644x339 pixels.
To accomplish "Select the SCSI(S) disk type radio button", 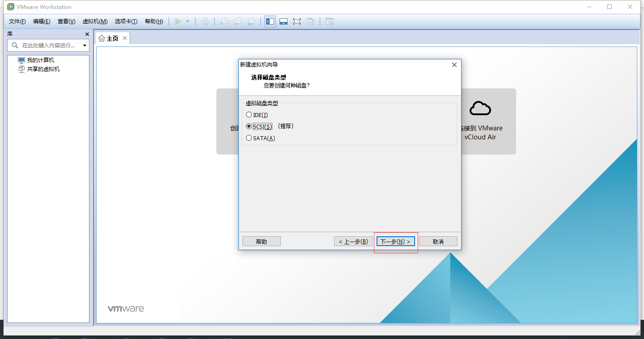I will pos(249,126).
